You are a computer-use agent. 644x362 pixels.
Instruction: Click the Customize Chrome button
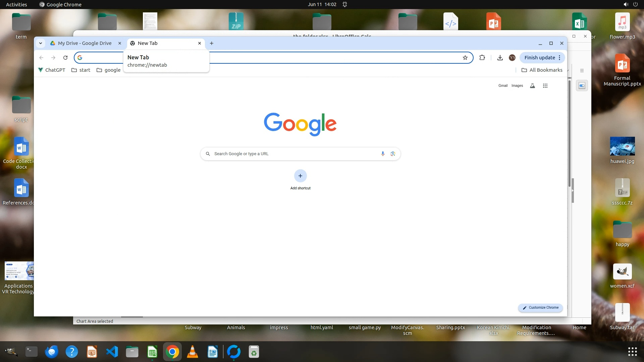540,308
